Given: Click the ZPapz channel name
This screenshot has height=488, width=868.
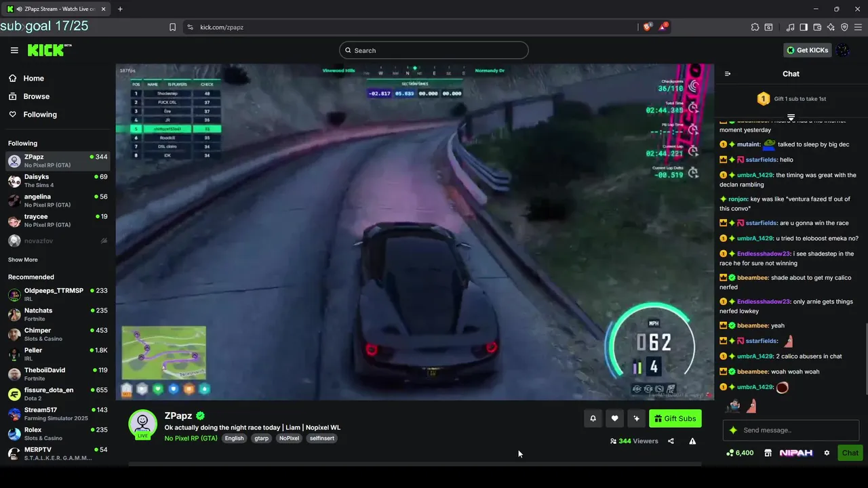Looking at the screenshot, I should coord(178,415).
